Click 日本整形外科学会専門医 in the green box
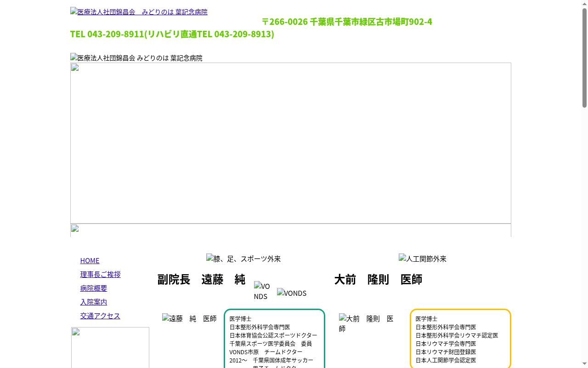This screenshot has height=368, width=588. pyautogui.click(x=260, y=327)
